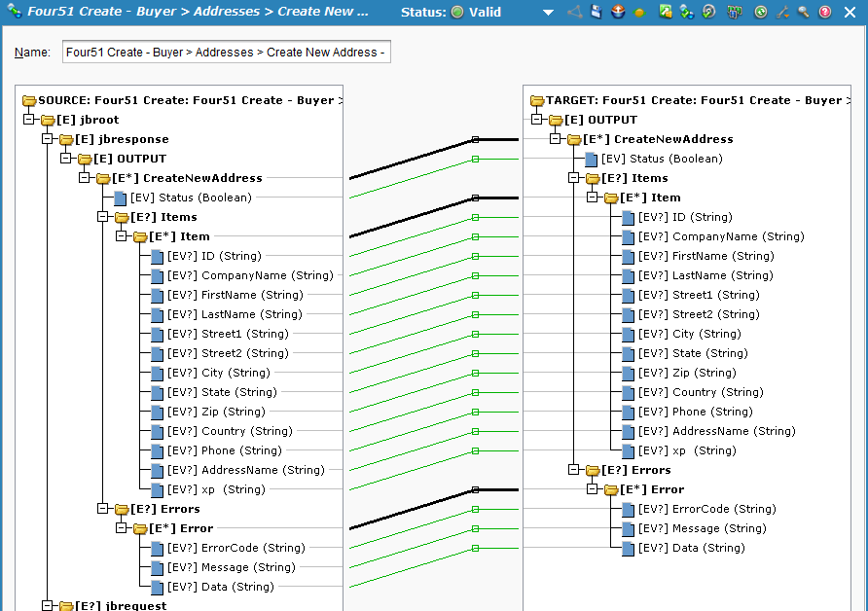
Task: Click the green circular refresh icon
Action: click(x=761, y=13)
